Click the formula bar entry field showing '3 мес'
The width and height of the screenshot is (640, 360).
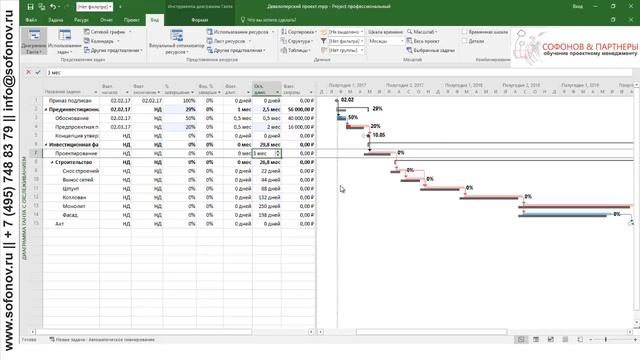tap(339, 72)
